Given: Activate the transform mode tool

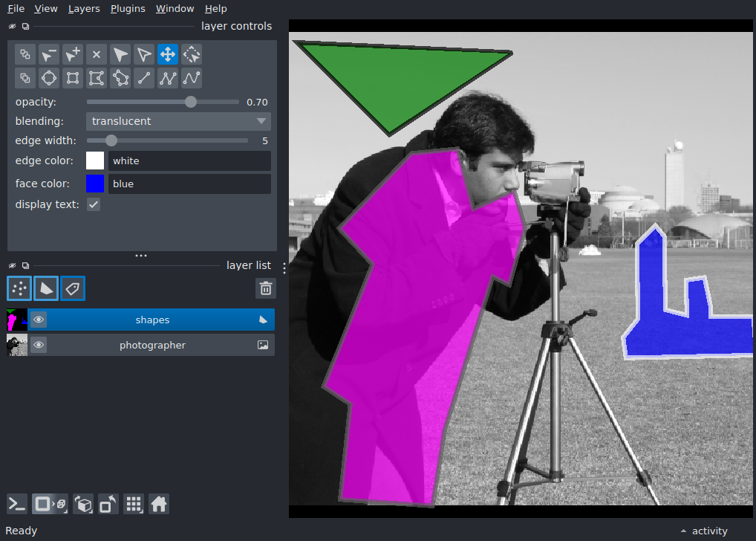Looking at the screenshot, I should (x=192, y=54).
